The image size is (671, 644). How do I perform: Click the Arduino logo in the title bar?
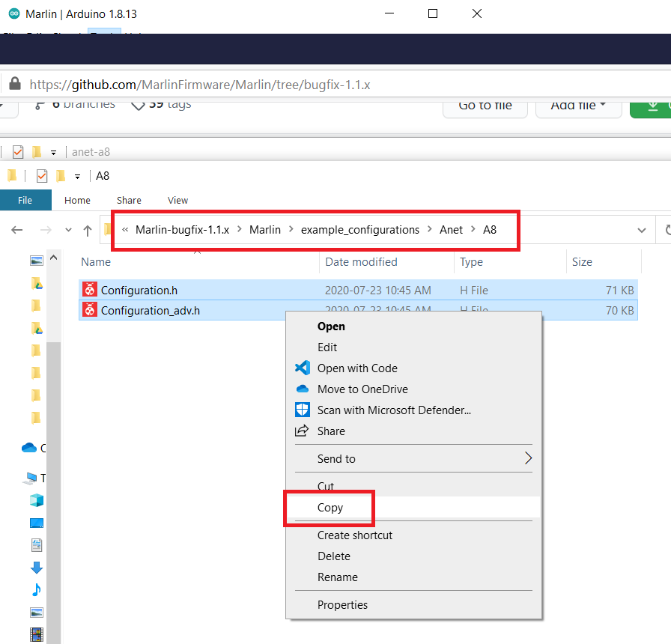tap(14, 13)
